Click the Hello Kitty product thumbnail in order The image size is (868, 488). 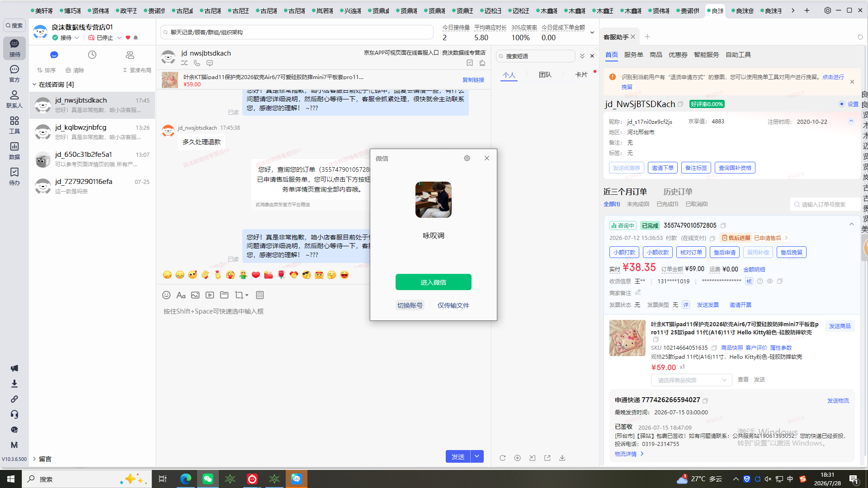[627, 338]
